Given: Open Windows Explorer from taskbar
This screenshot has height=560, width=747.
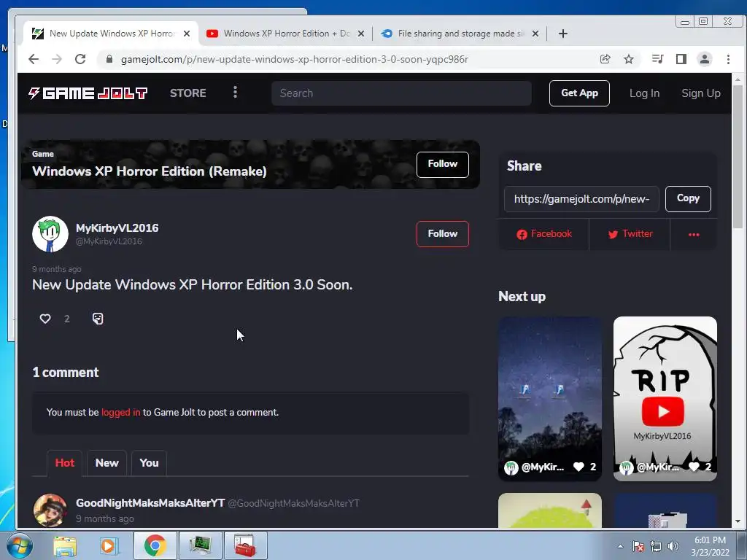Looking at the screenshot, I should (65, 545).
